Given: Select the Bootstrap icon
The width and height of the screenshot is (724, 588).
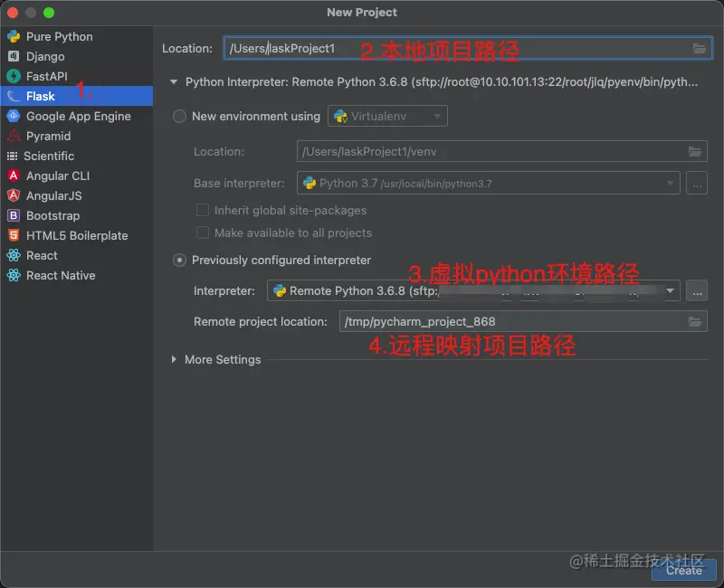Looking at the screenshot, I should tap(14, 215).
